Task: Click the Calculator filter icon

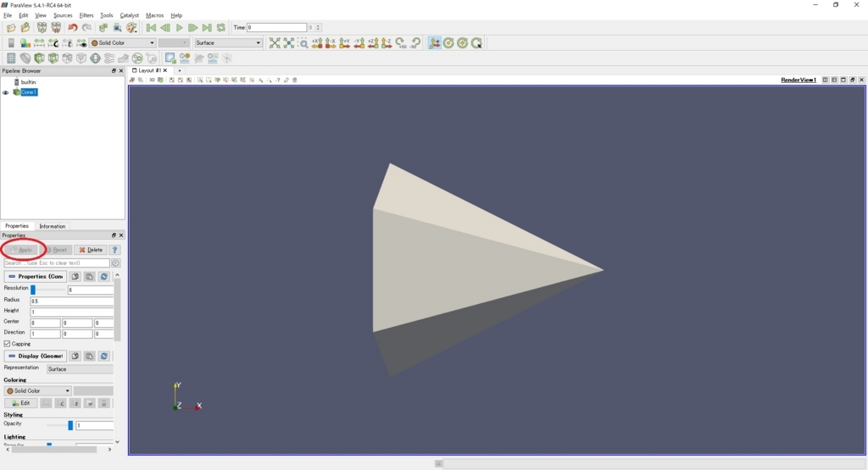Action: coord(11,58)
